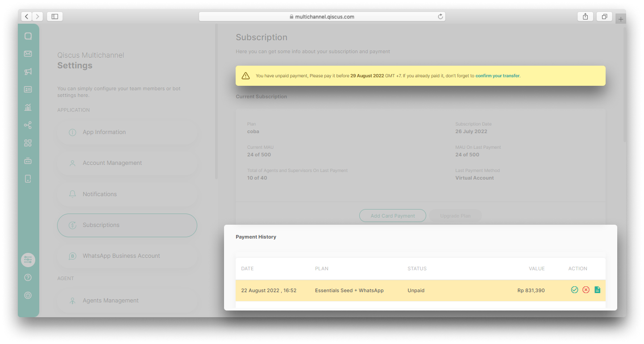The width and height of the screenshot is (644, 344).
Task: Click the PLAN column header
Action: pyautogui.click(x=322, y=268)
